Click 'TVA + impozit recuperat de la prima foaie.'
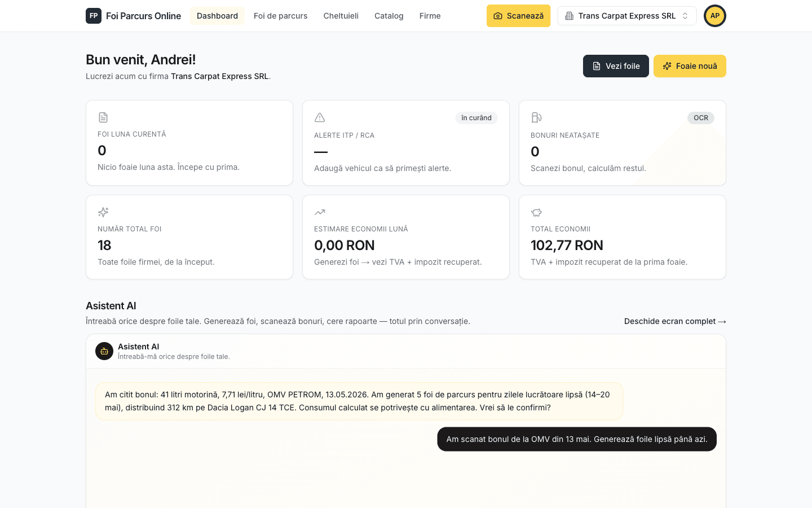 609,262
